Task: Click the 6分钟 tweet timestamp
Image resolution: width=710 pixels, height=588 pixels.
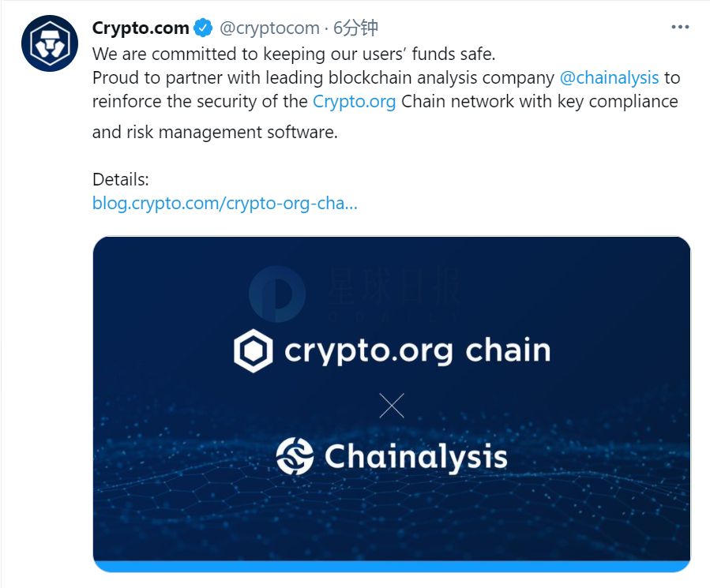Action: click(355, 28)
